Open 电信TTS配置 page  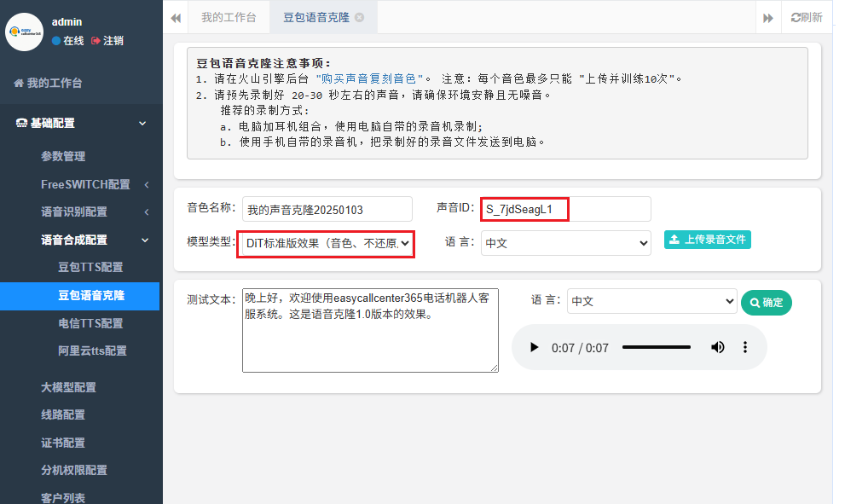coord(90,323)
